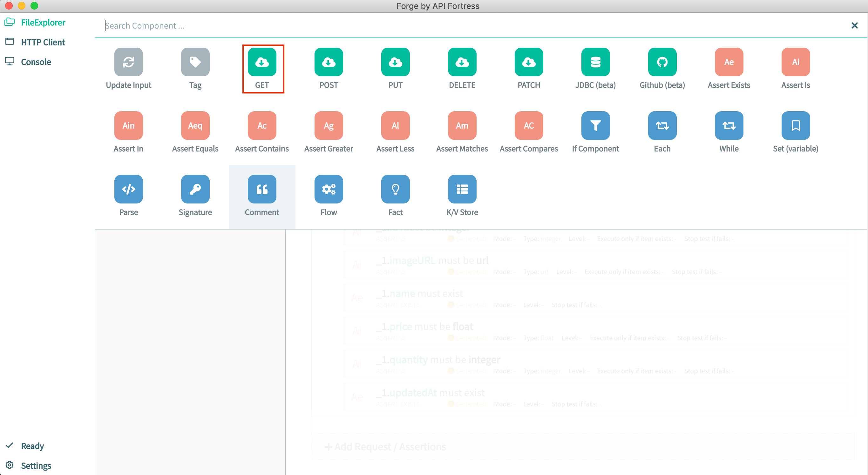The width and height of the screenshot is (868, 475).
Task: Insert an Assert Exists component
Action: coord(728,67)
